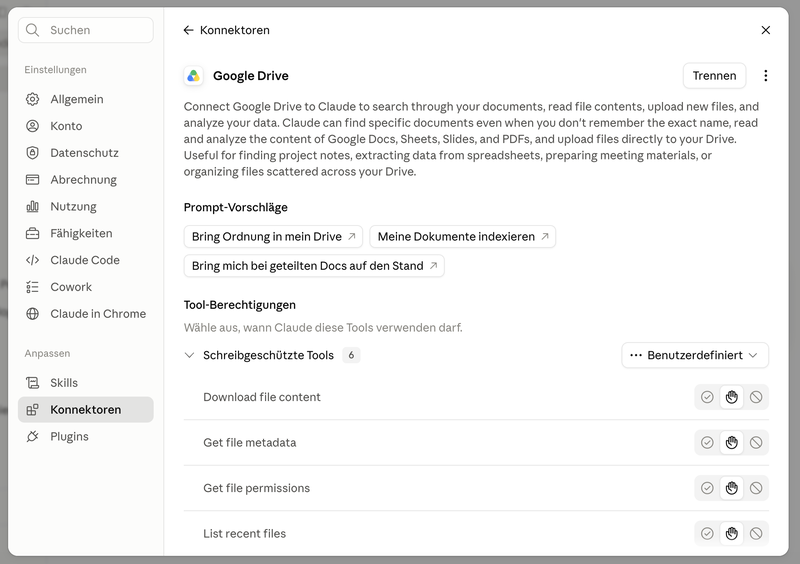Screen dimensions: 800x564
Task: Click the Claude Code brackets icon
Action: (x=32, y=260)
